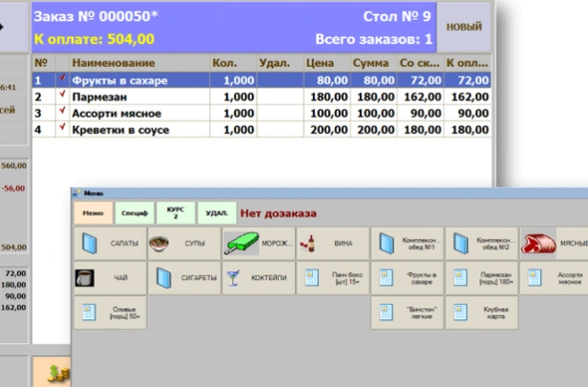
Task: Add Оливье salad portion to order
Action: pos(110,313)
